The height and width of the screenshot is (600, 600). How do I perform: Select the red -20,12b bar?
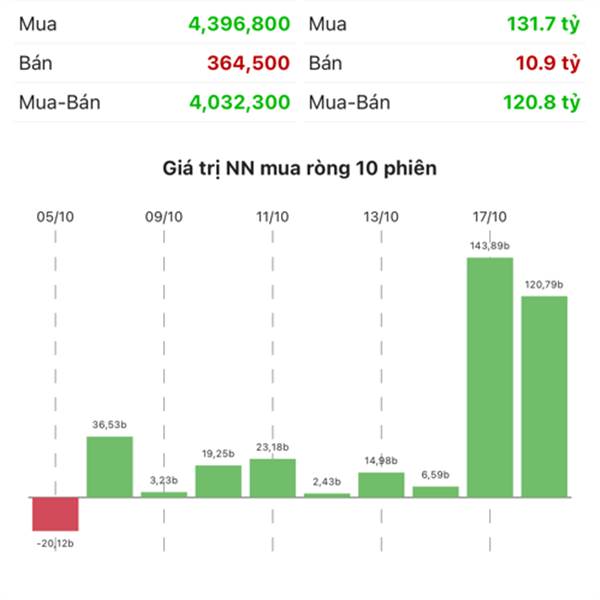55,514
